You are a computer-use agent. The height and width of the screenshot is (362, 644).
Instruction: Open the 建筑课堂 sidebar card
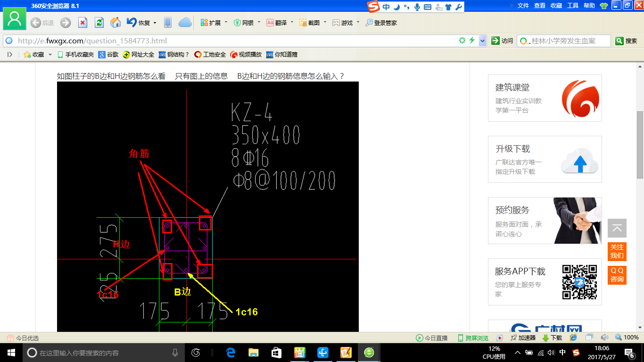pyautogui.click(x=545, y=98)
